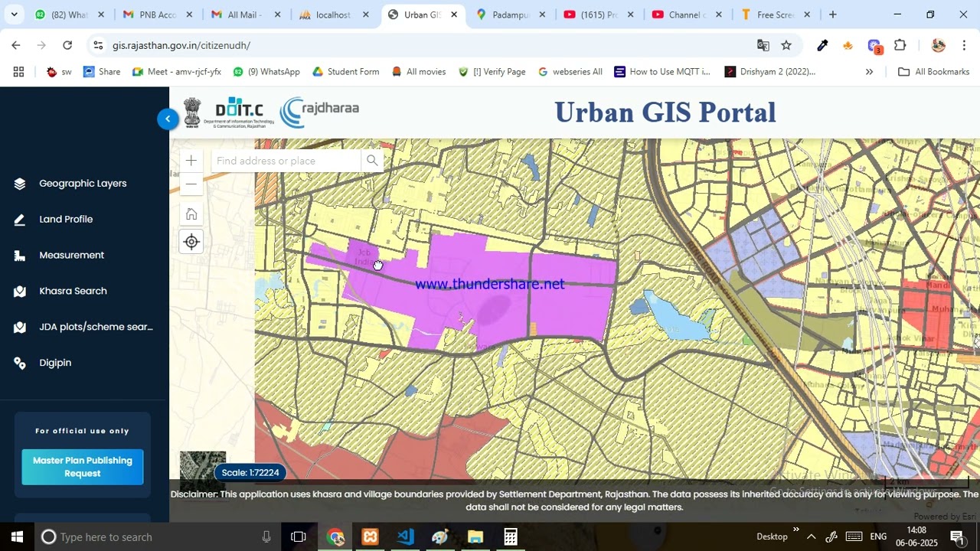The image size is (980, 551).
Task: Open the Google Translate icon in address bar
Action: point(763,46)
